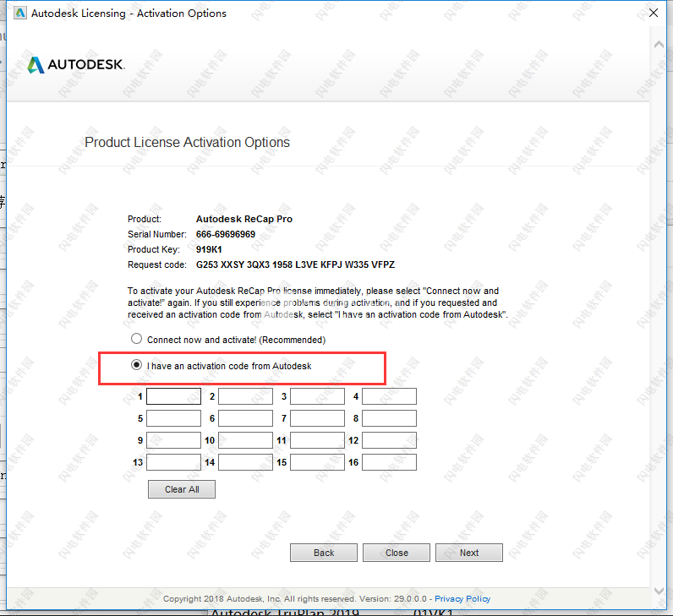
Task: Click activation code field 8
Action: 389,418
